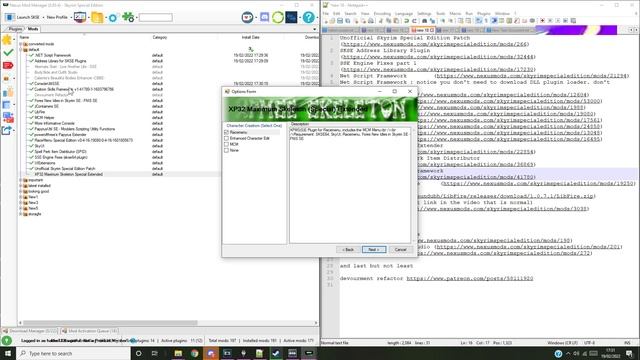This screenshot has height=360, width=640.
Task: Expand the looking good folder
Action: click(21, 191)
